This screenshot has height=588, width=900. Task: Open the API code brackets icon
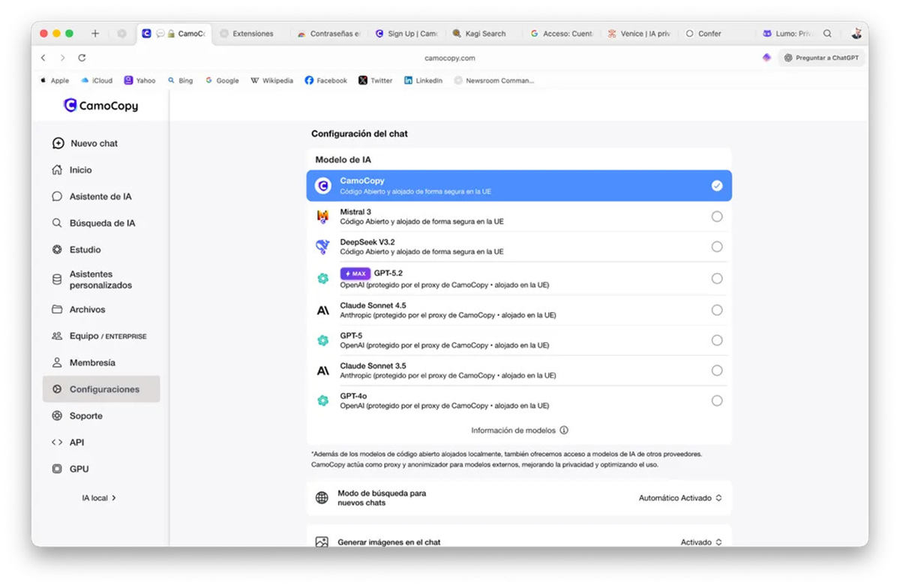[x=57, y=442]
